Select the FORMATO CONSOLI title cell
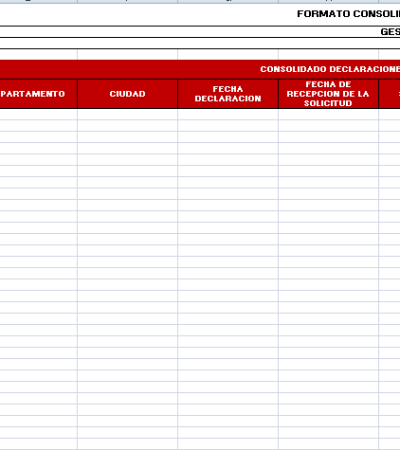 [348, 14]
